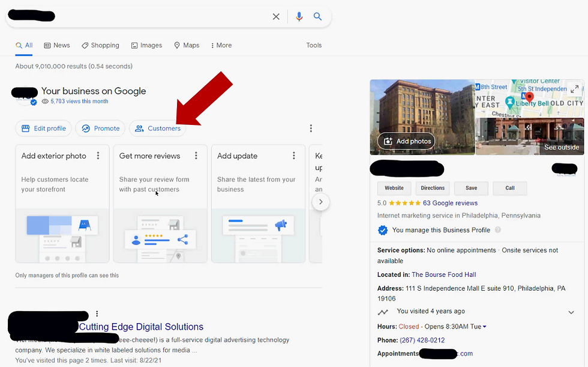This screenshot has height=367, width=588.
Task: Open the search Tools menu
Action: (314, 46)
